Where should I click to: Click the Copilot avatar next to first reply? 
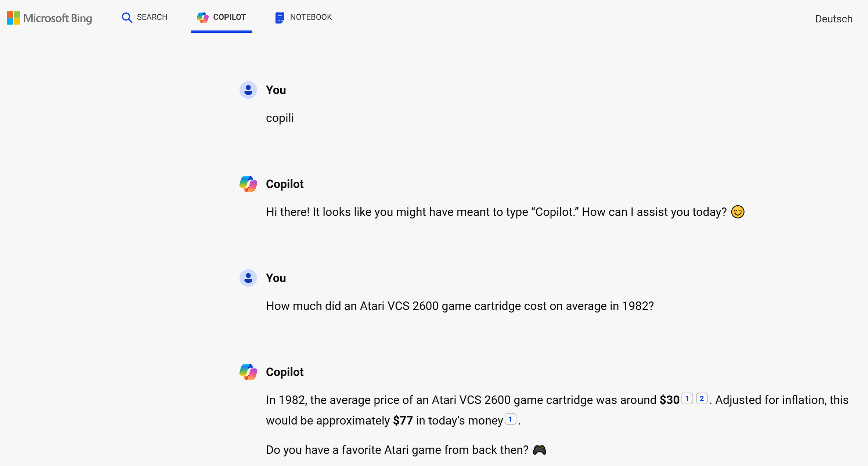[248, 184]
